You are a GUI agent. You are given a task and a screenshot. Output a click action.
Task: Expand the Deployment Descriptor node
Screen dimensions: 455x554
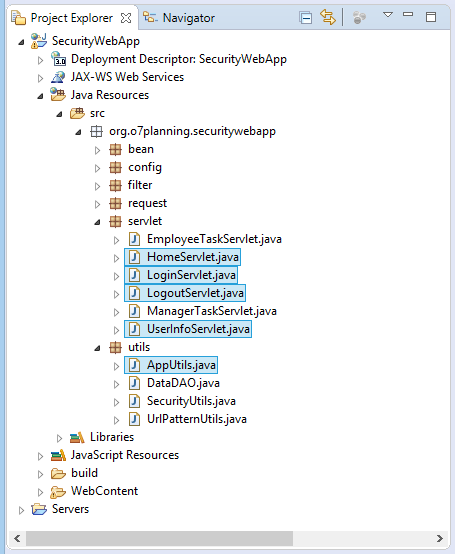[41, 60]
